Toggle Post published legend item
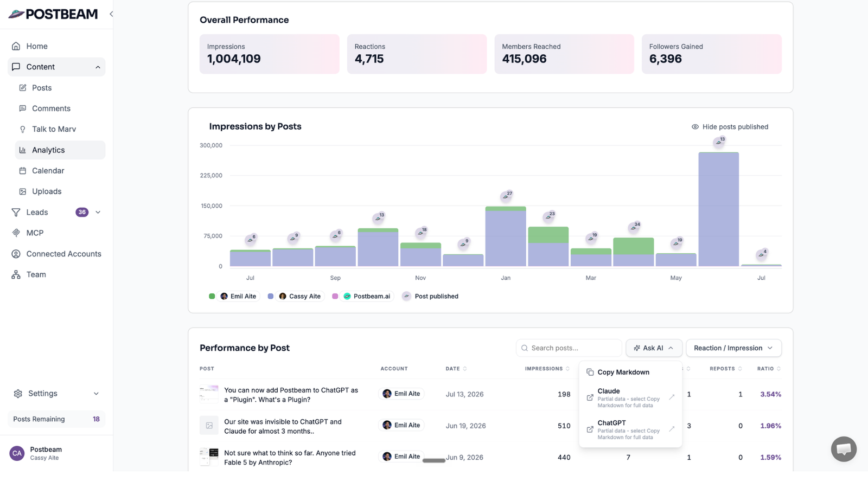The width and height of the screenshot is (868, 488). pos(430,297)
